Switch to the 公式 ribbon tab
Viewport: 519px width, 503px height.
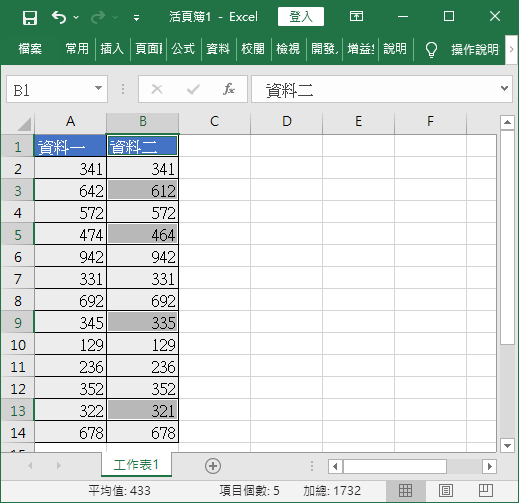[183, 49]
